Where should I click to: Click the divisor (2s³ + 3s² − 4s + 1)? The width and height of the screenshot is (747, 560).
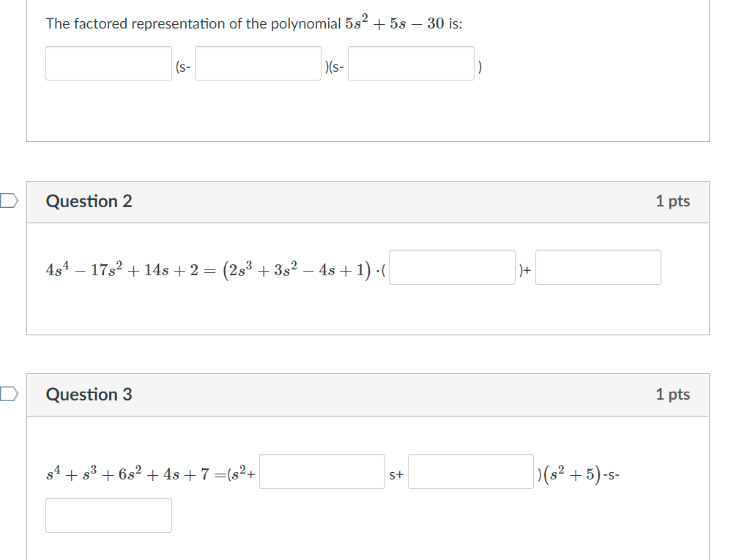(297, 270)
